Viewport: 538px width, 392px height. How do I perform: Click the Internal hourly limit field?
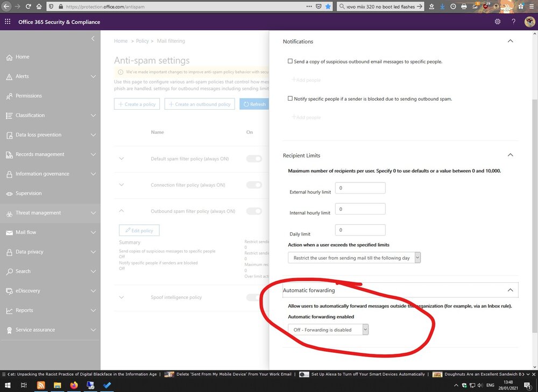pos(360,209)
